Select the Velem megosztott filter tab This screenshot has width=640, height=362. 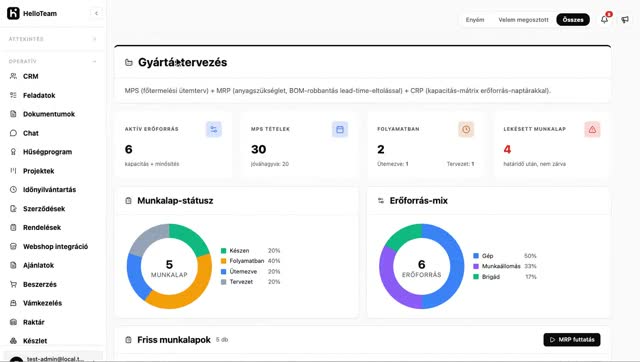click(523, 20)
